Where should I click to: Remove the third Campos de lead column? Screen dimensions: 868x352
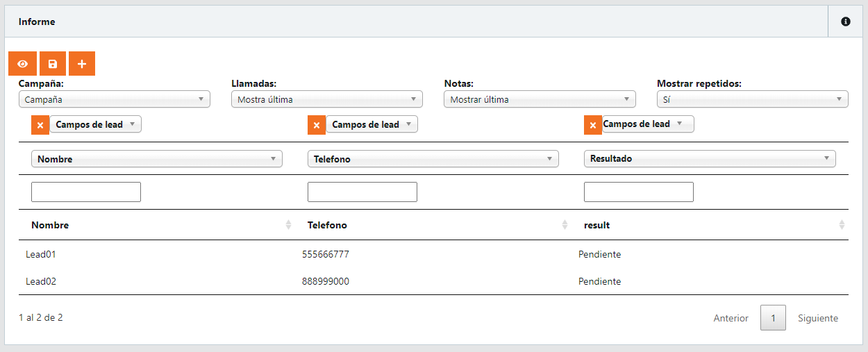593,125
